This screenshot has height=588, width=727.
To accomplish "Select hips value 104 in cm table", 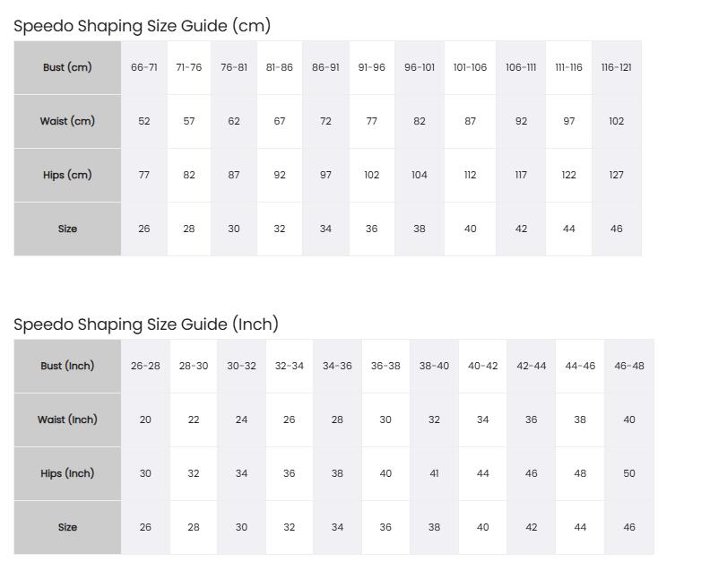I will (x=420, y=175).
